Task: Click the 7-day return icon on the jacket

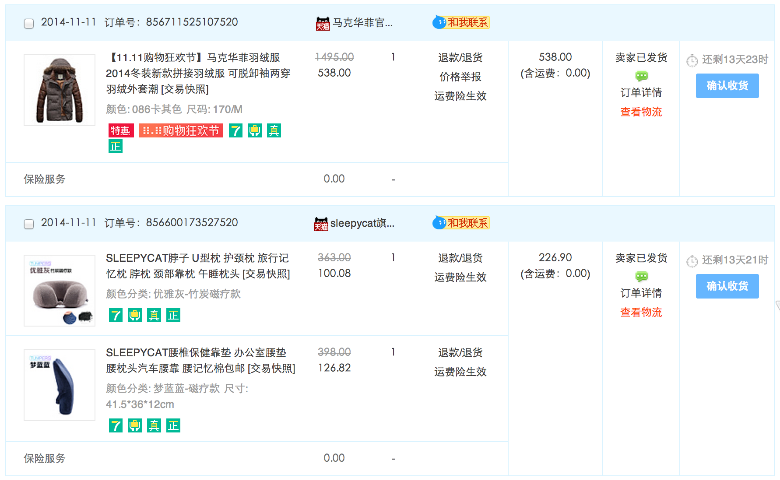Action: (x=236, y=130)
